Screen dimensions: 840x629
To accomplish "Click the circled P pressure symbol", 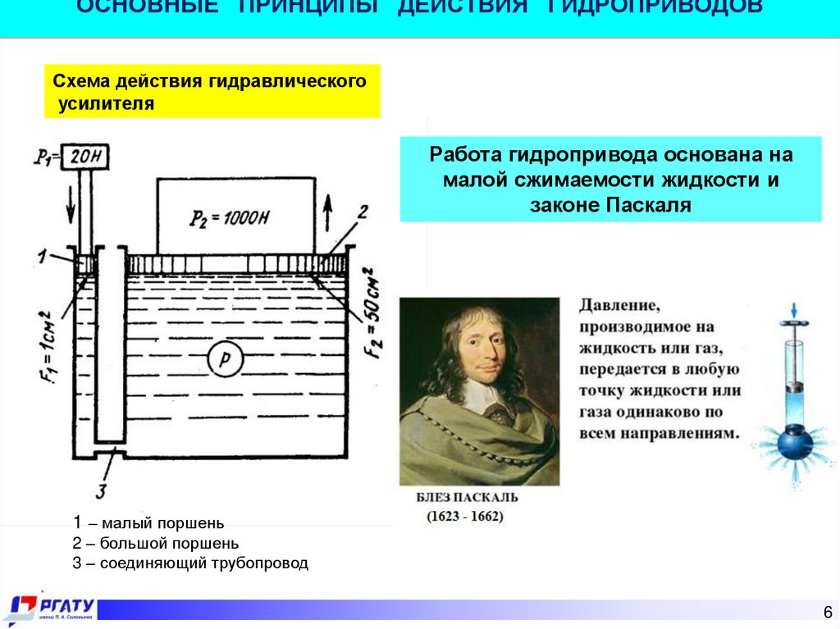I will [225, 358].
